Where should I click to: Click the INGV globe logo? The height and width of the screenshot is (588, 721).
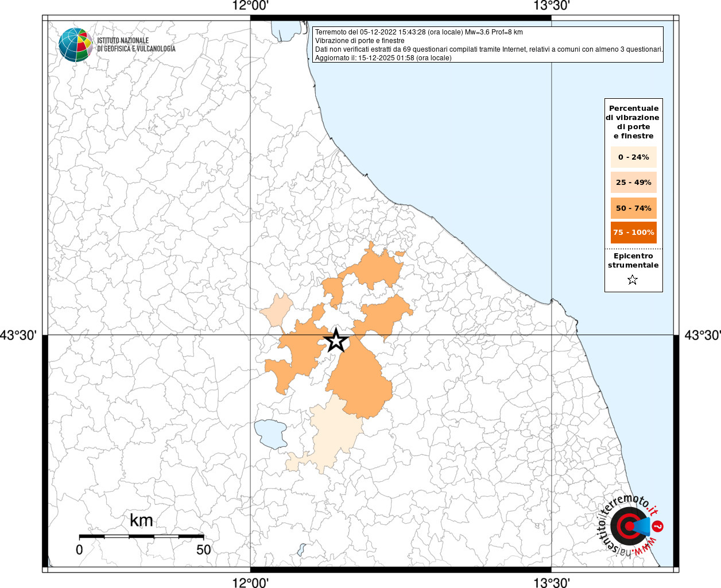click(75, 45)
